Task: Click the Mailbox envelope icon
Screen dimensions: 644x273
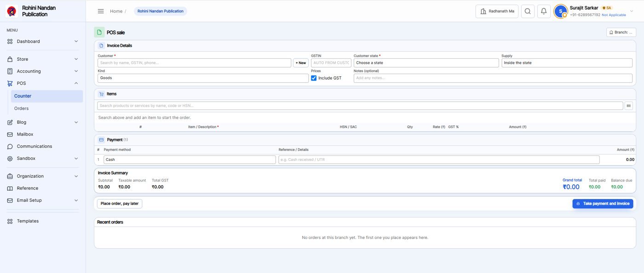Action: pos(10,134)
